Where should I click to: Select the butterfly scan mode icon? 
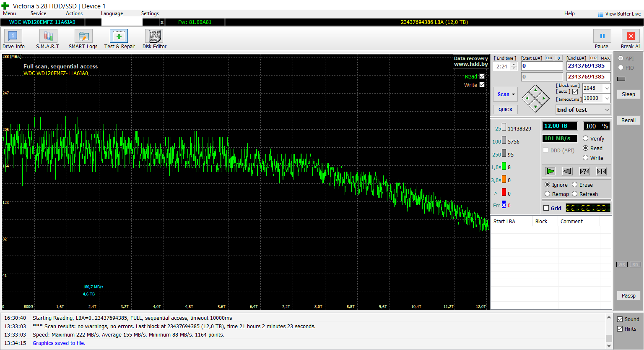tap(601, 171)
